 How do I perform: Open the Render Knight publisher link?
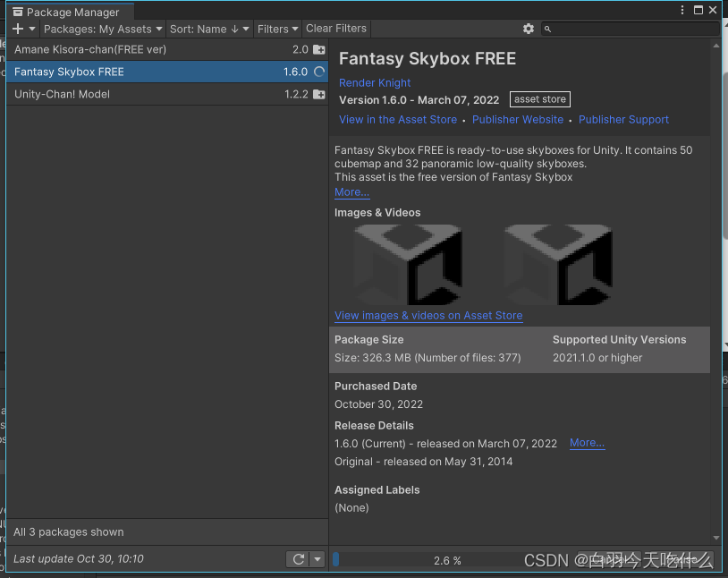(375, 82)
